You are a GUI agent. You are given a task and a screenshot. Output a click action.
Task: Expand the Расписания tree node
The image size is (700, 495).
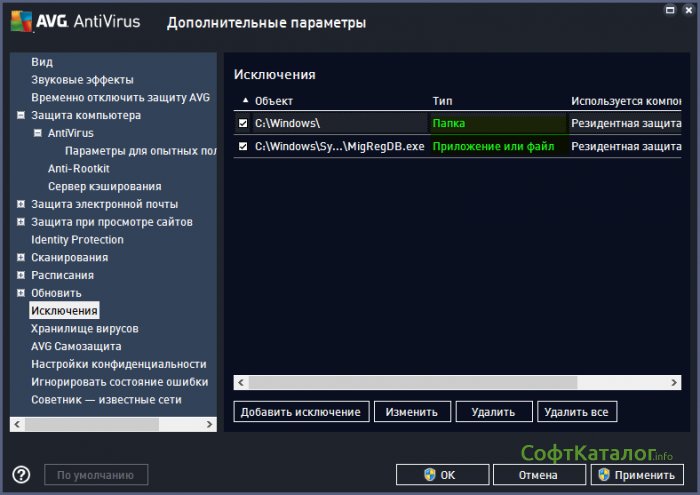tap(21, 275)
